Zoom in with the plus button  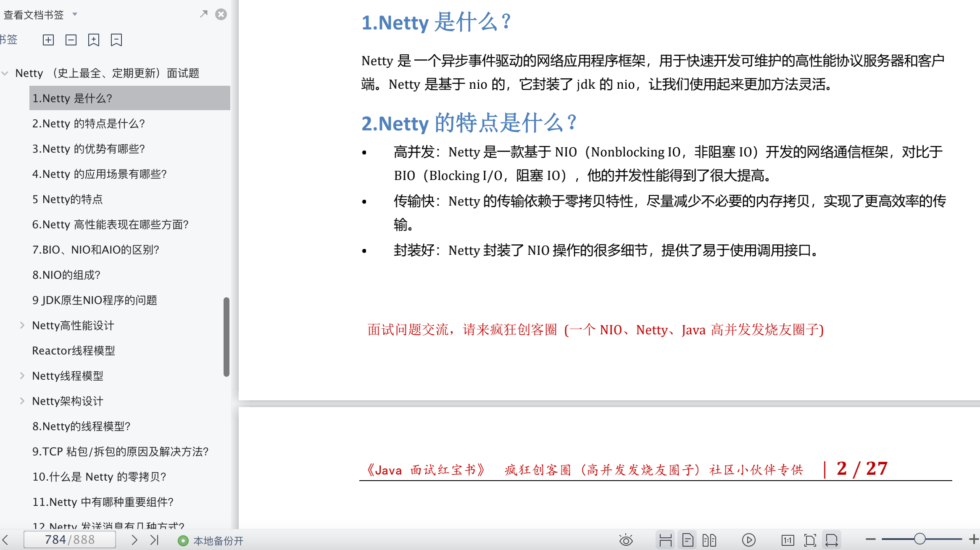(x=974, y=539)
